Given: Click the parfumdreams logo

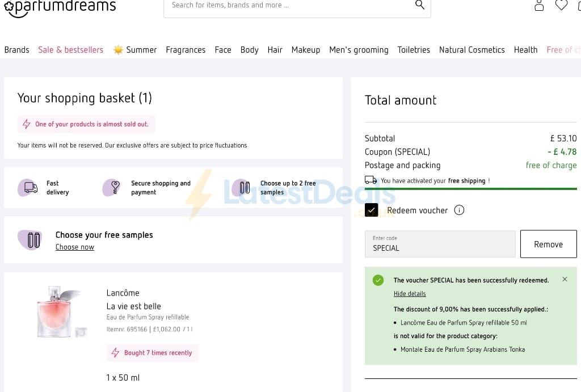Looking at the screenshot, I should [x=60, y=7].
